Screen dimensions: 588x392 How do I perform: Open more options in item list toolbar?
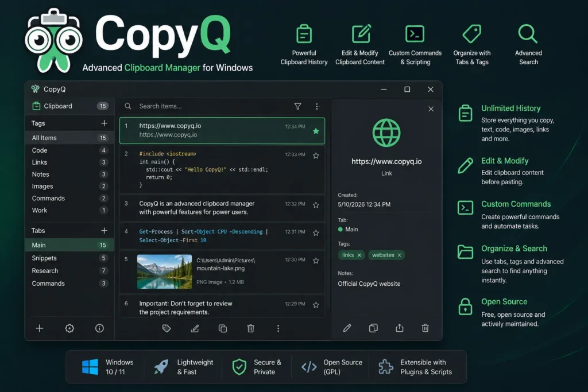[278, 329]
